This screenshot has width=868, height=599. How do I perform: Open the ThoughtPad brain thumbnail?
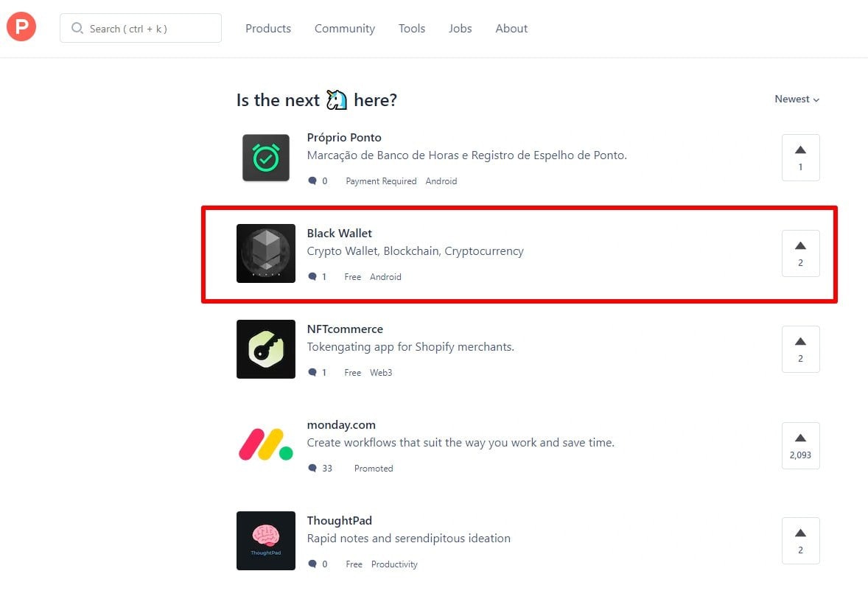coord(266,541)
